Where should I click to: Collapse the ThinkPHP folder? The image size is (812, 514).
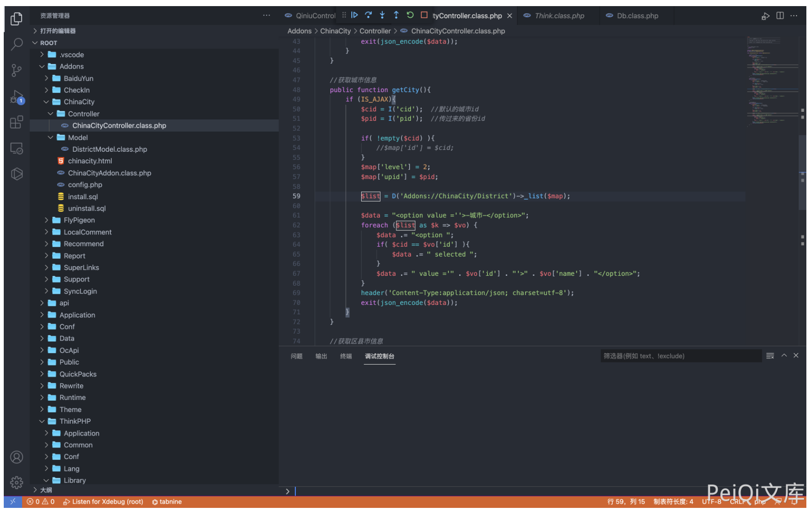click(75, 421)
